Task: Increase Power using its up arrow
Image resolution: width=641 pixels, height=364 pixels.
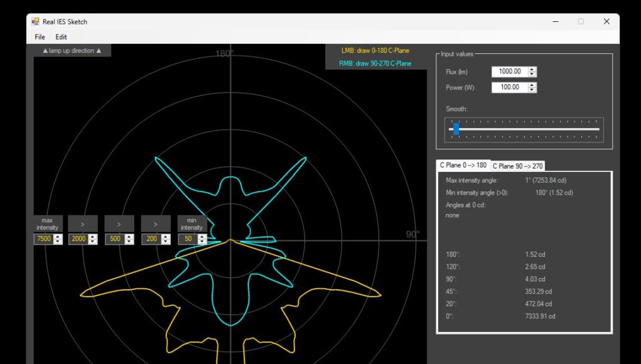Action: [x=532, y=85]
